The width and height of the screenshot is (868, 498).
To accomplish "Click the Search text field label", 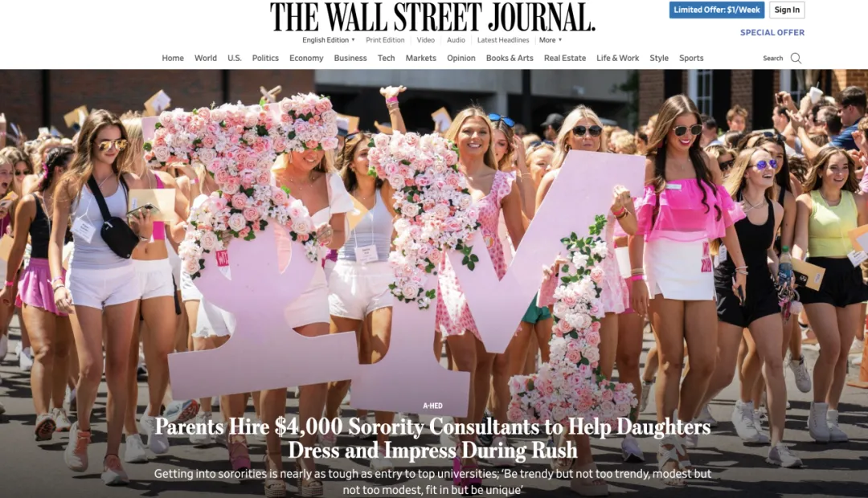I will coord(772,58).
